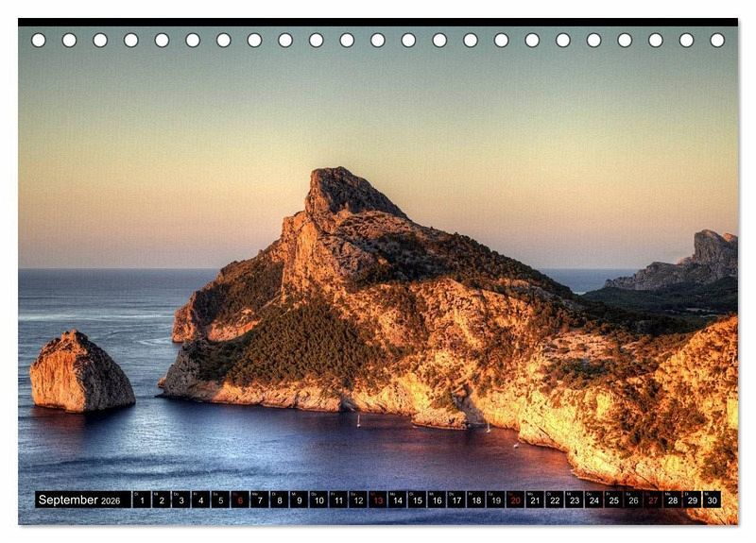
Task: Select date 11 in the calendar strip
Action: click(x=338, y=500)
